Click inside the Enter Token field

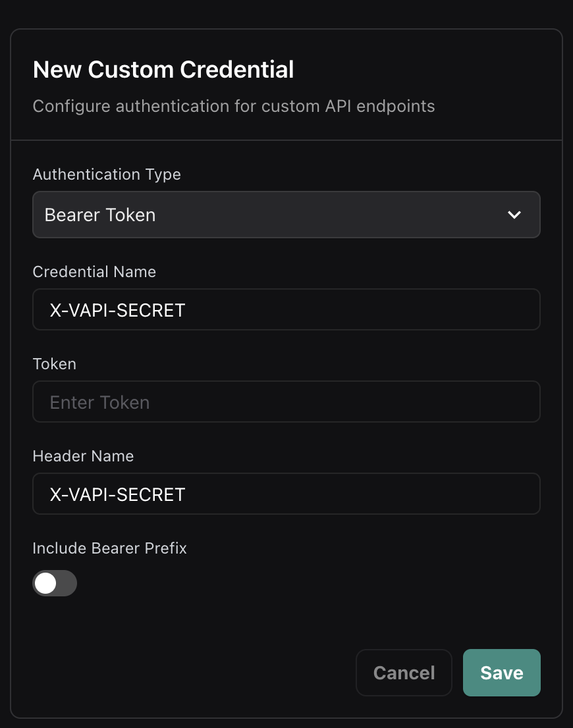click(x=286, y=402)
